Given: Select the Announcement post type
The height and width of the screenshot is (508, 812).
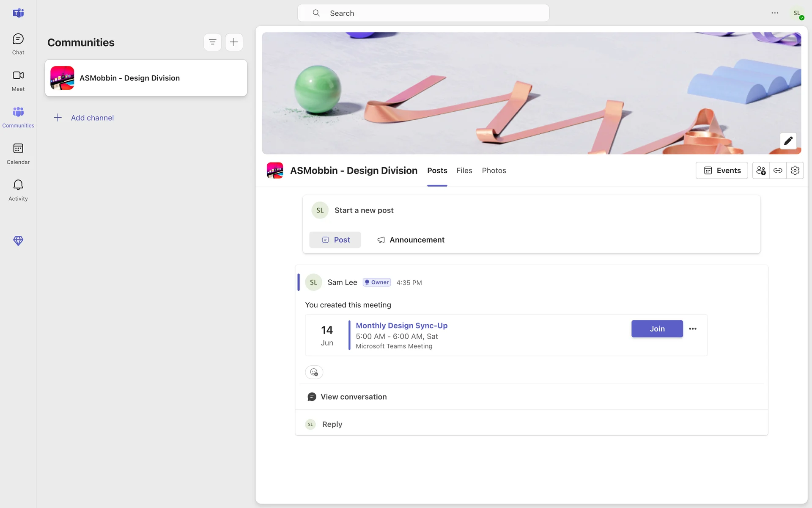Looking at the screenshot, I should click(411, 240).
